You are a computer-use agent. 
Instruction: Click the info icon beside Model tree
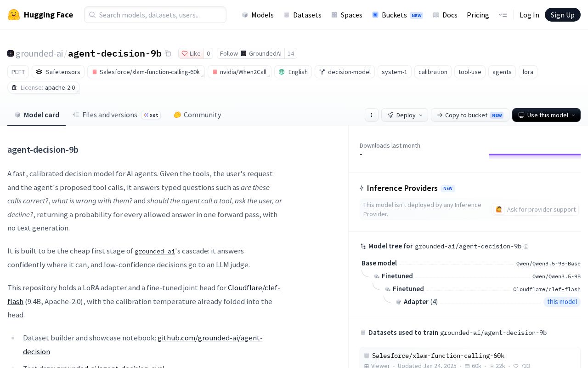[x=526, y=247]
